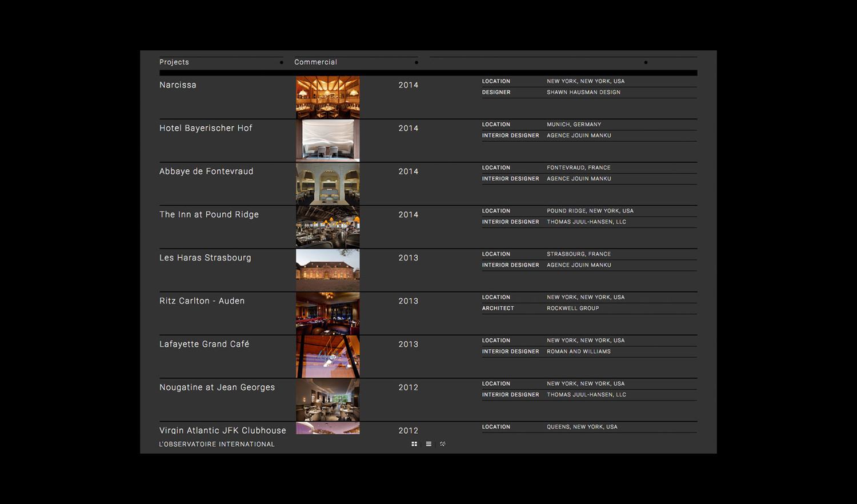Click 'AGENCE JOUIN MANKU' in Abbaye de Fontevraud row
The height and width of the screenshot is (504, 857).
point(579,179)
